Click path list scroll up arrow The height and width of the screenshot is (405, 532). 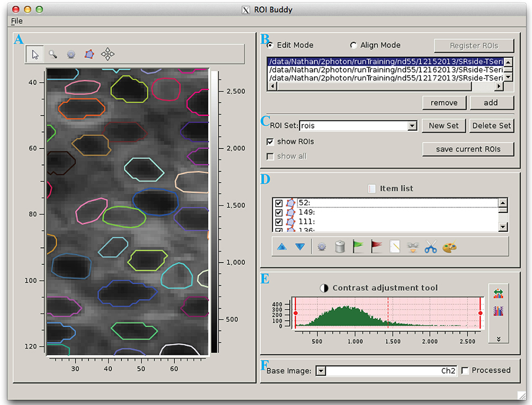click(x=508, y=62)
